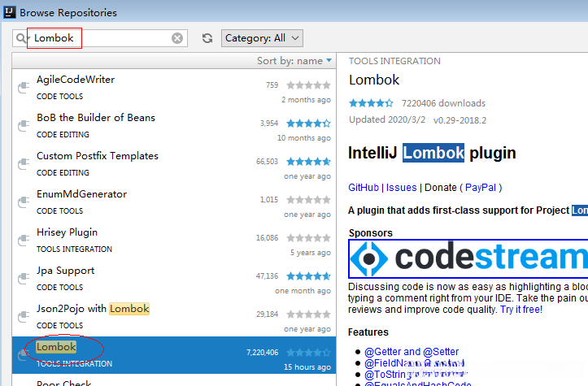Click the Json2Pojo plugin icon
The image size is (588, 386).
pyautogui.click(x=24, y=317)
